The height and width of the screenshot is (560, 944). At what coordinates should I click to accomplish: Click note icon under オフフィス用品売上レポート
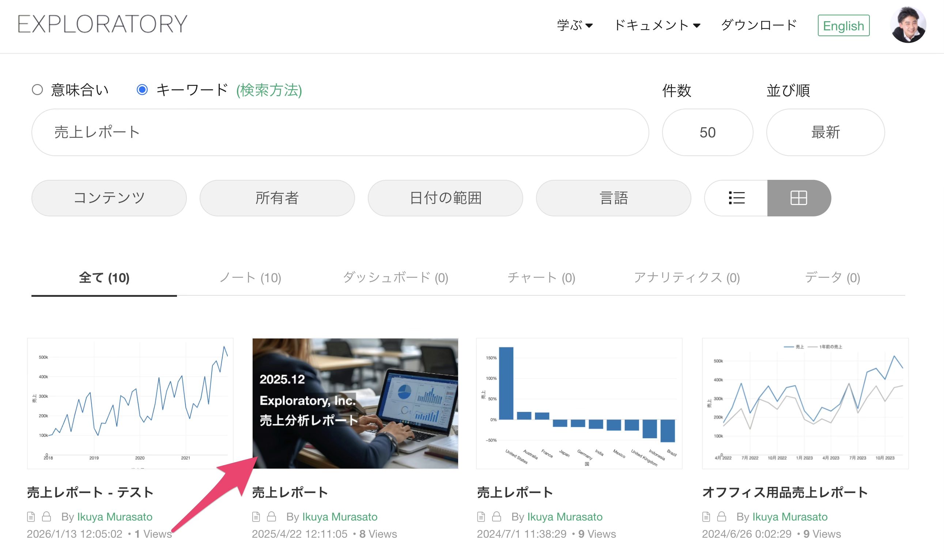coord(706,516)
